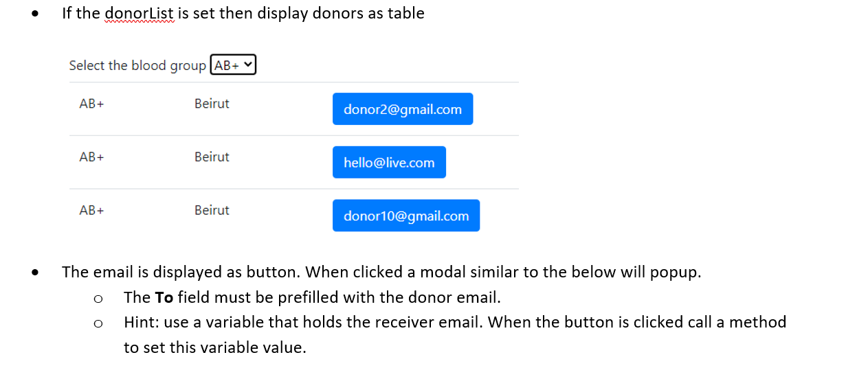Click the donor10@gmail.com email button
The height and width of the screenshot is (379, 868).
click(406, 216)
